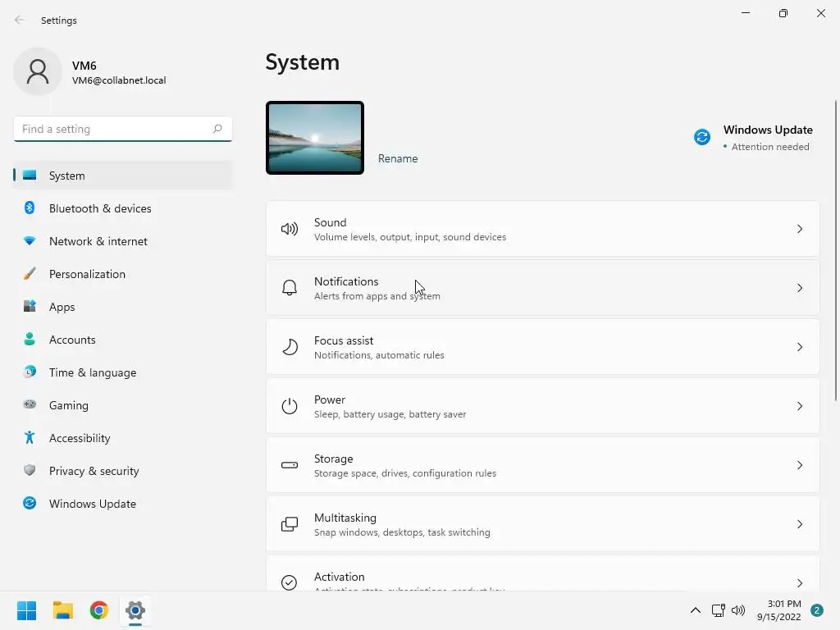Screen dimensions: 840x630
Task: Click VM6@collabnet.local email text
Action: point(119,80)
